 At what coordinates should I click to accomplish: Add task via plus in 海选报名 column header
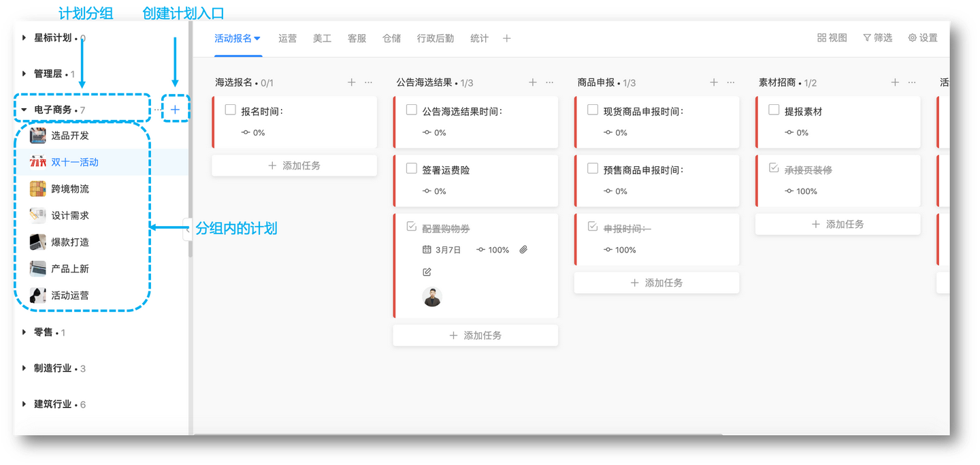351,82
